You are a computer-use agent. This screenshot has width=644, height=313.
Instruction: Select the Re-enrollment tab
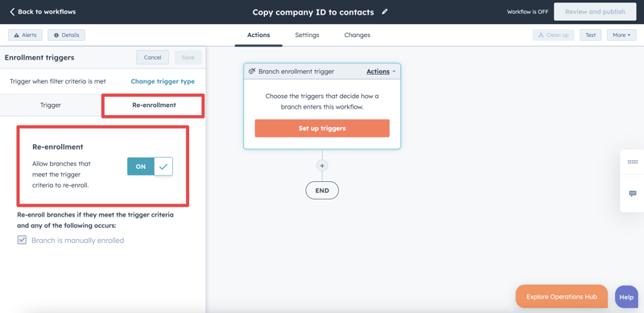pyautogui.click(x=154, y=105)
